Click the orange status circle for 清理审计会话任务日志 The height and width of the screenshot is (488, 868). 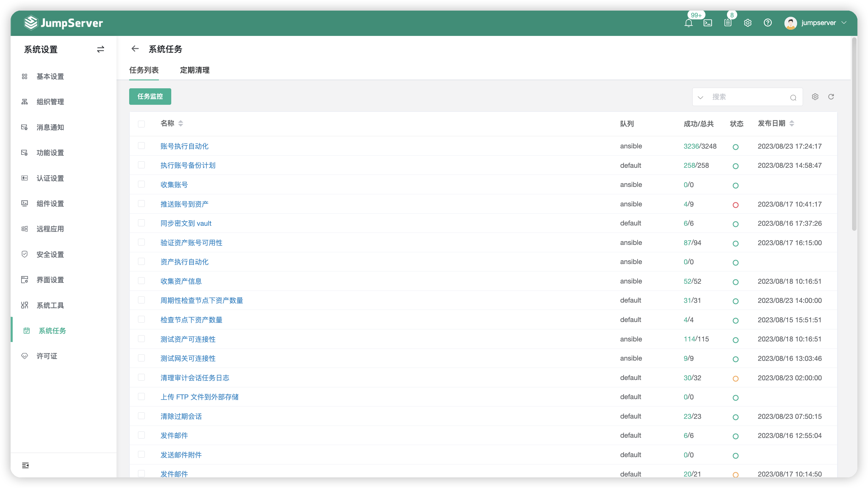coord(736,379)
